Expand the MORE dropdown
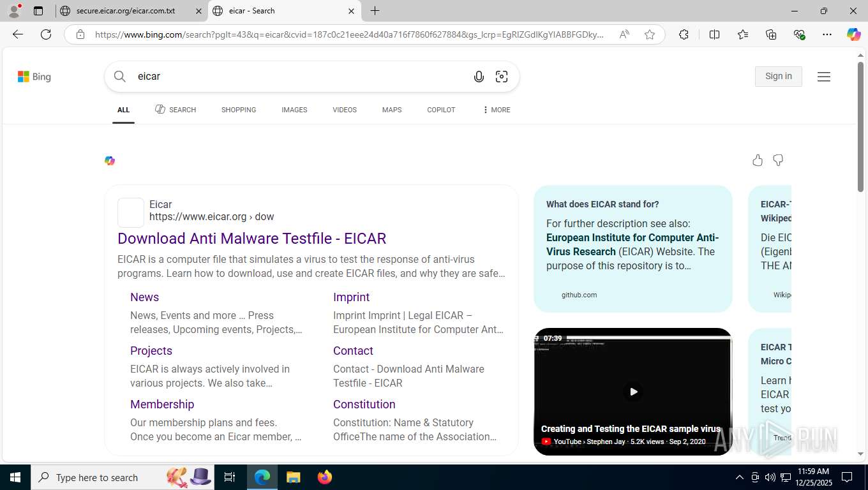 [497, 110]
